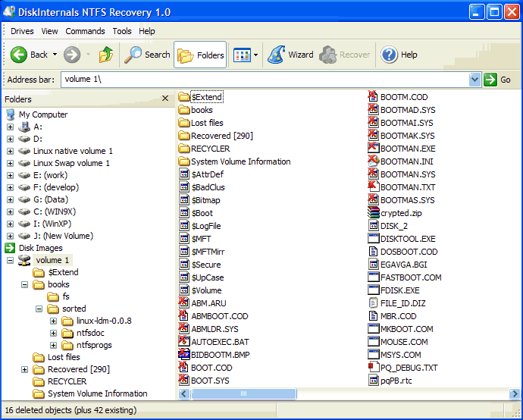Go up one folder level
Viewport: 523px width, 420px height.
click(106, 55)
